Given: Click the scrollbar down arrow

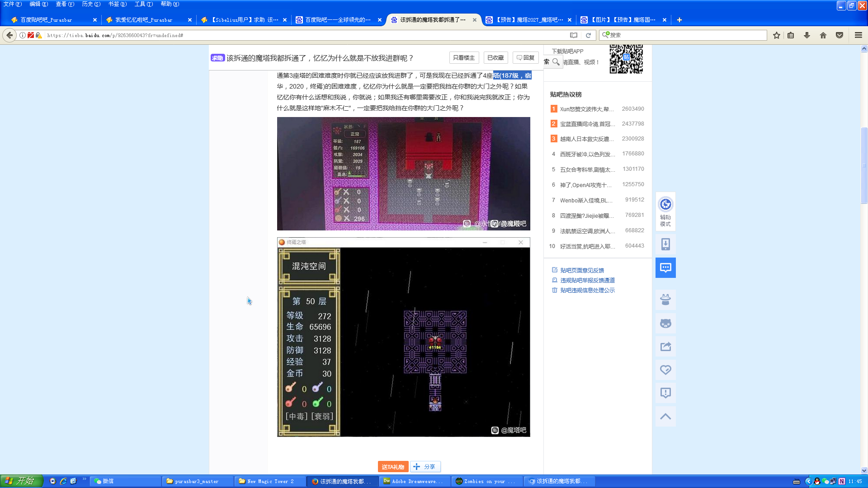Looking at the screenshot, I should [864, 470].
